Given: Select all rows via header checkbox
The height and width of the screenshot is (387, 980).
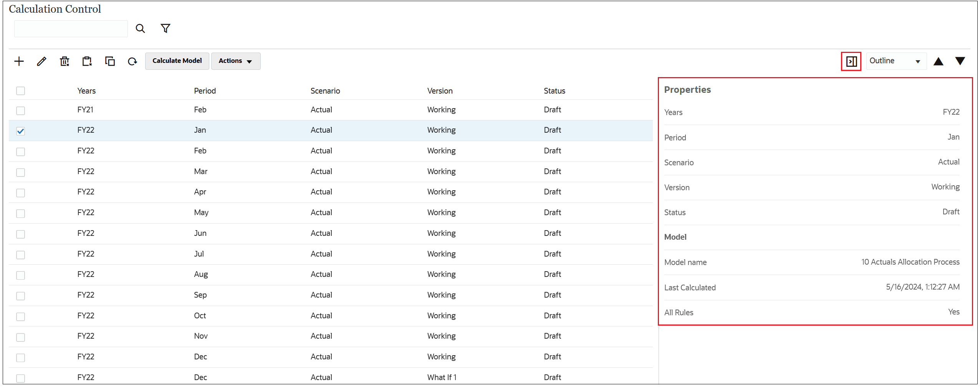Looking at the screenshot, I should (x=20, y=91).
